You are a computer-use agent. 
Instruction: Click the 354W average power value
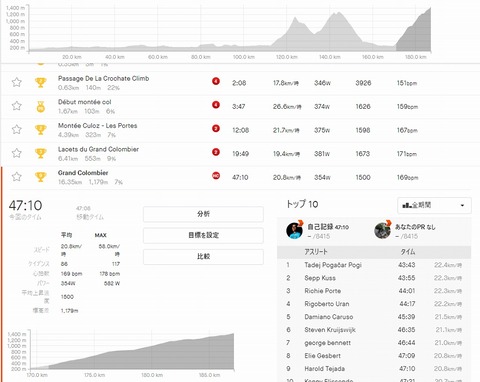[x=68, y=284]
